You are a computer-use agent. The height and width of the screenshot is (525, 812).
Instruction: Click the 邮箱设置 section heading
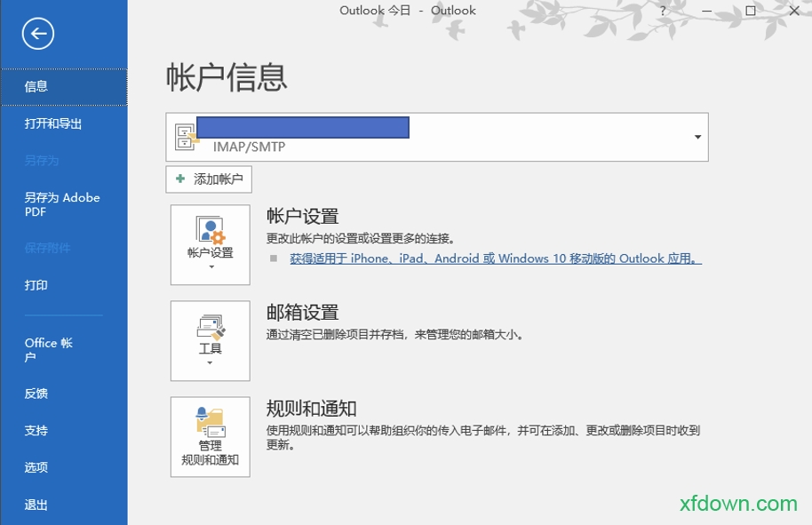302,312
